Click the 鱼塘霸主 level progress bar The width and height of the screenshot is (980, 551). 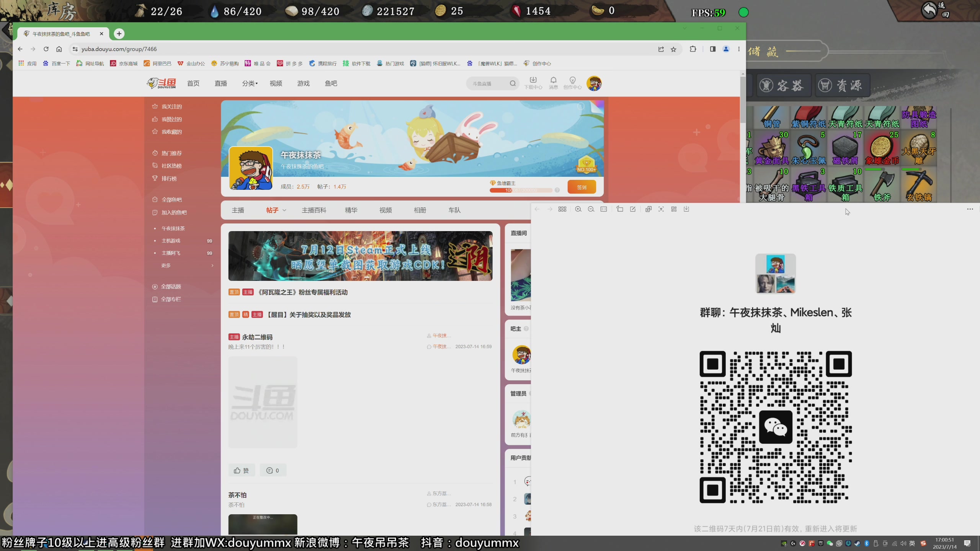(521, 190)
